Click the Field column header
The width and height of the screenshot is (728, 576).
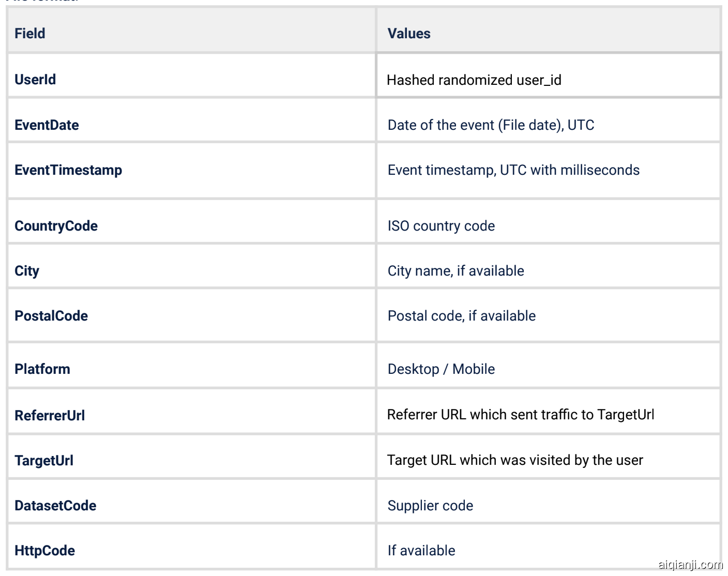[30, 34]
